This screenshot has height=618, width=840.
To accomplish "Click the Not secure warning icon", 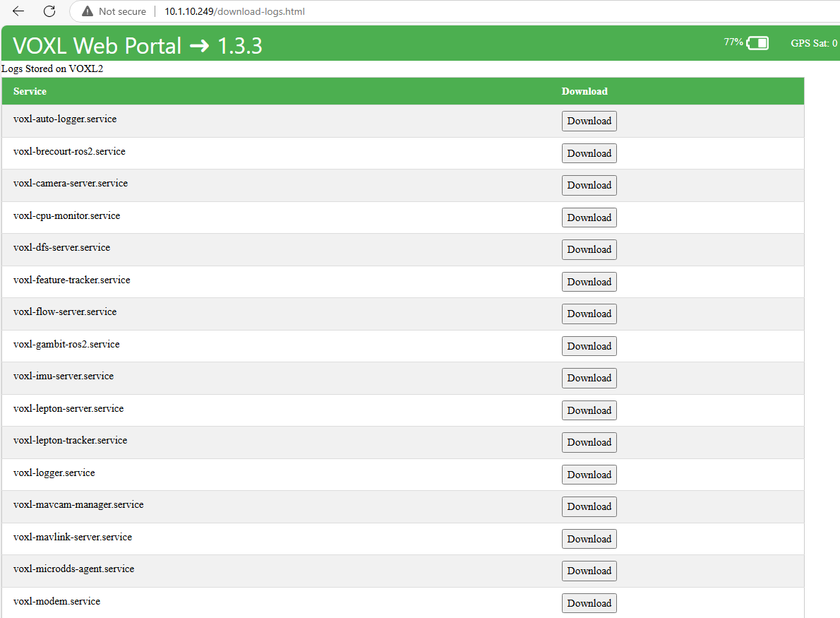I will pyautogui.click(x=88, y=11).
